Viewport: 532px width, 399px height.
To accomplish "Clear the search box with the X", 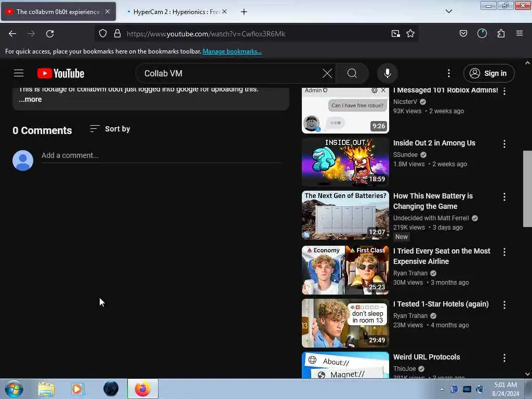I will [327, 73].
